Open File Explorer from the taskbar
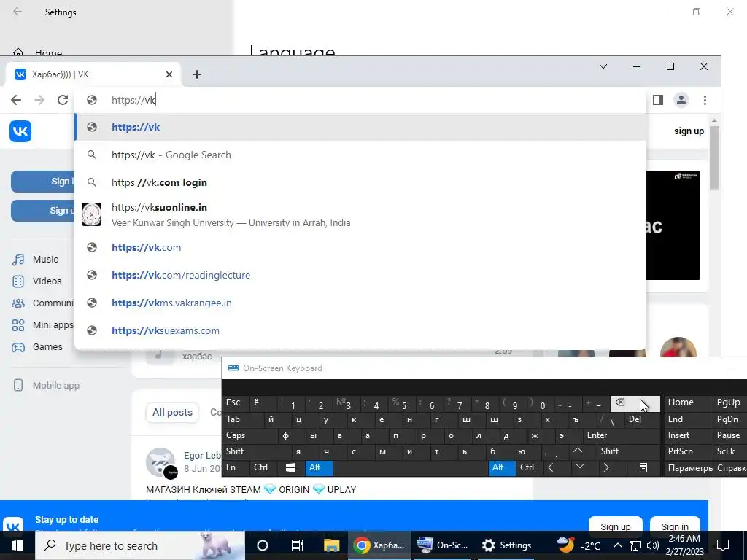The width and height of the screenshot is (747, 560). coord(331,545)
